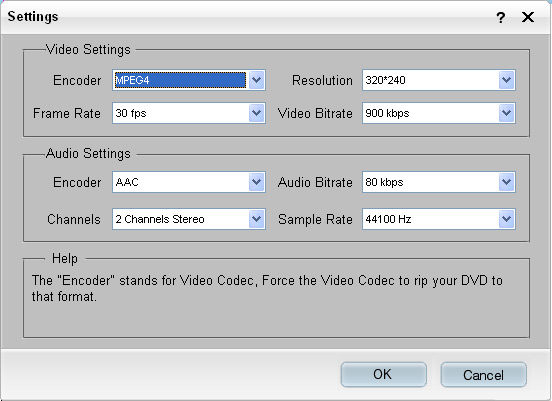Open the Resolution dropdown arrow

tap(507, 80)
